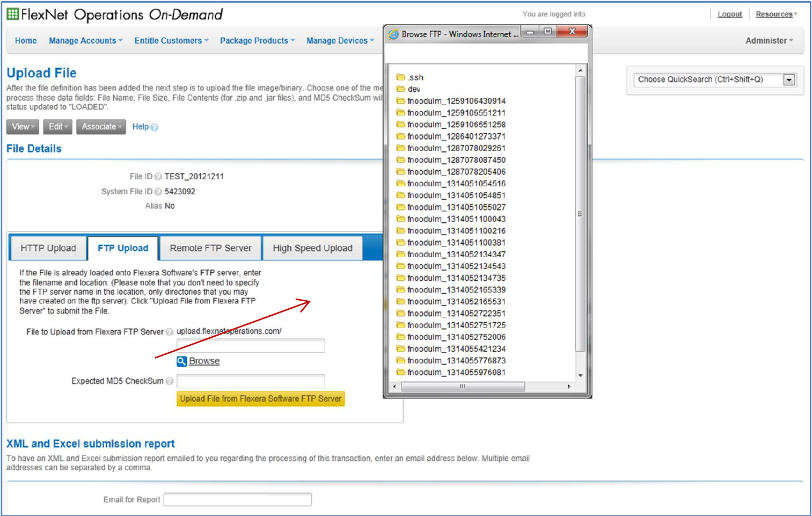Click the help icon next to System File ID
Screen dimensions: 812x516
[158, 192]
